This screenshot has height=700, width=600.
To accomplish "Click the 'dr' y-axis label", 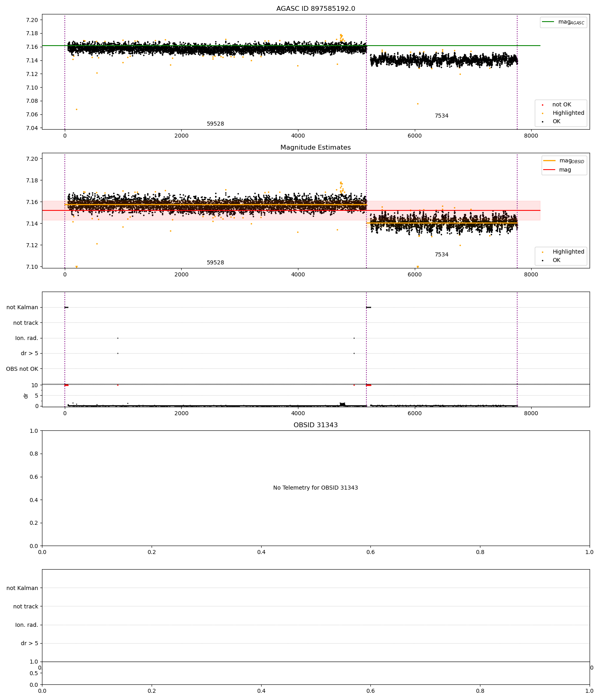I will coord(26,396).
